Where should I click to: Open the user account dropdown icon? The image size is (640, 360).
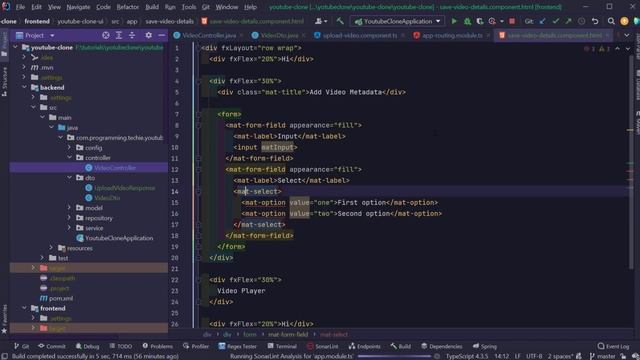click(321, 21)
